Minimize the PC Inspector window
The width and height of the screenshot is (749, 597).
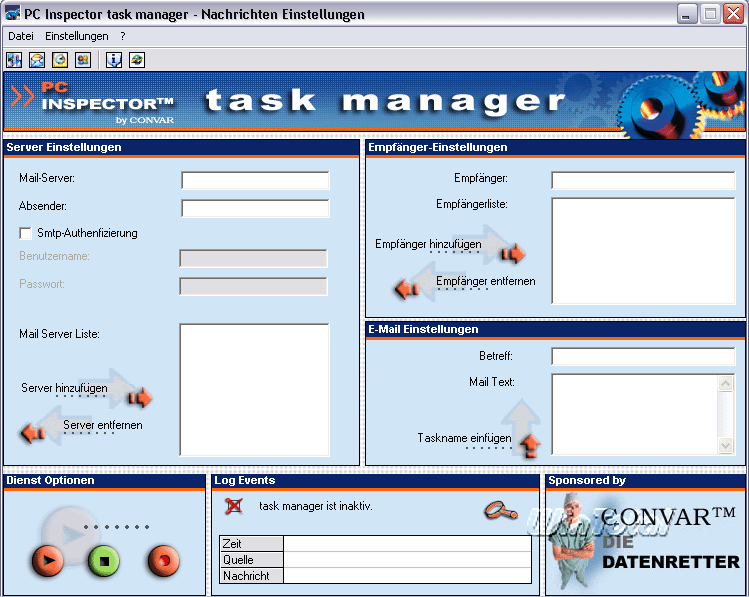click(x=686, y=14)
